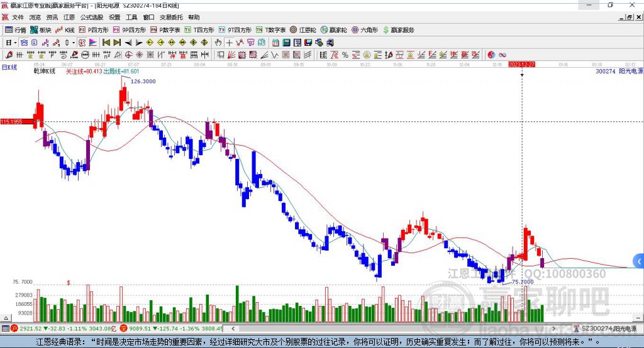The image size is (644, 348).
Task: Click the 出局线=81.601 text
Action: (121, 72)
